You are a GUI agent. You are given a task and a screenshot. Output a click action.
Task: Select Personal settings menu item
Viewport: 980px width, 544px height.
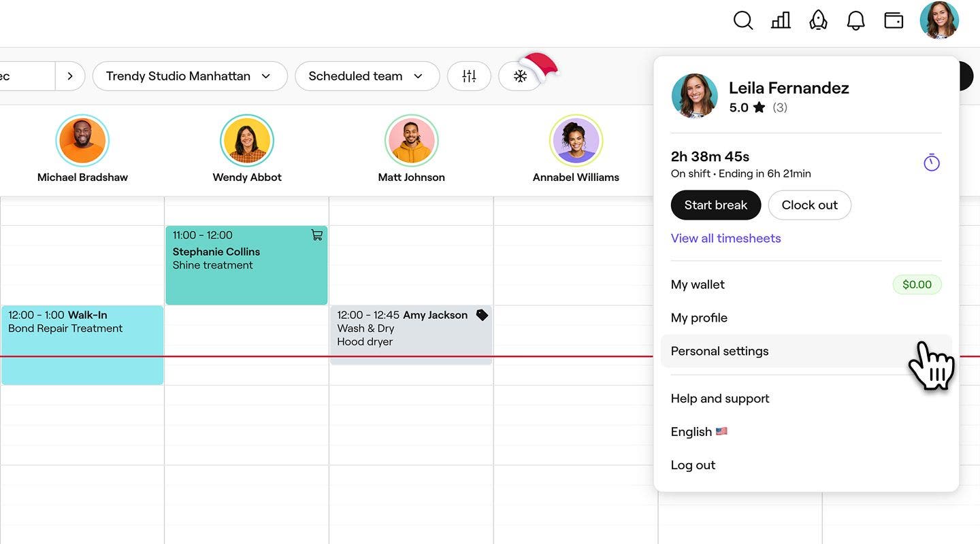pyautogui.click(x=719, y=351)
